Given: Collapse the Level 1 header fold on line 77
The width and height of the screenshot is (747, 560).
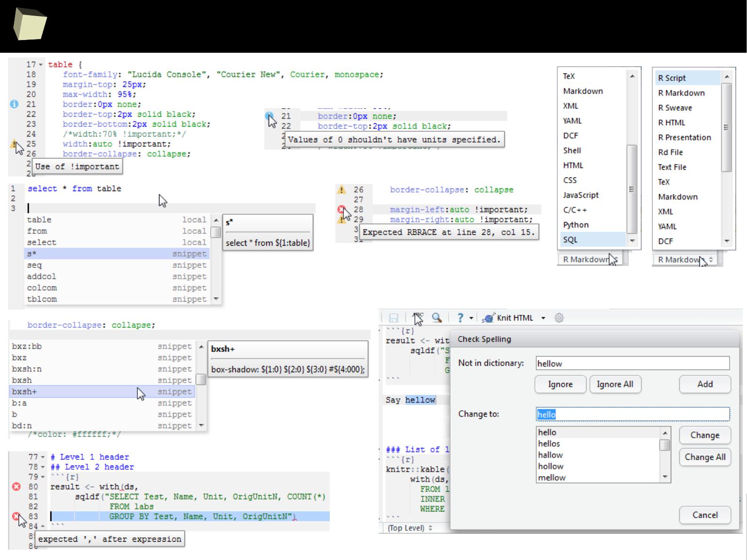Looking at the screenshot, I should click(43, 457).
